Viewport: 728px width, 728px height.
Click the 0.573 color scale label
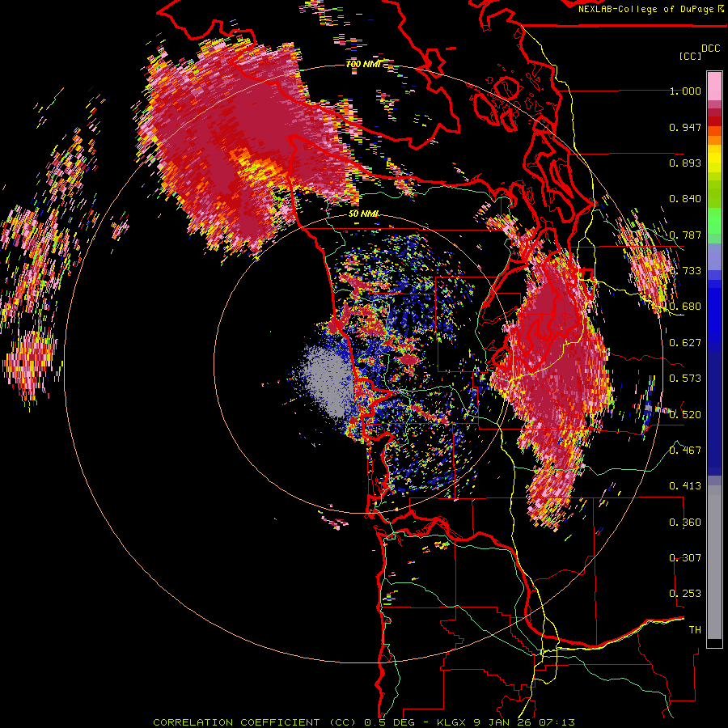pos(685,379)
